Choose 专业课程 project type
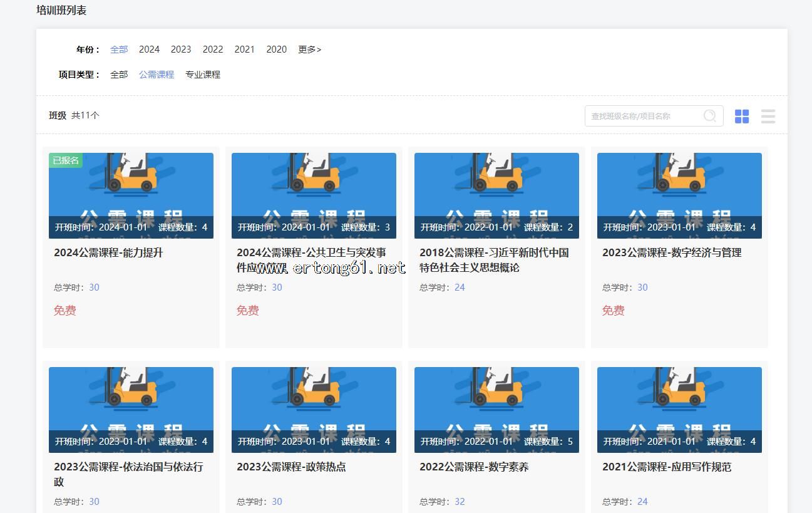 pyautogui.click(x=203, y=75)
